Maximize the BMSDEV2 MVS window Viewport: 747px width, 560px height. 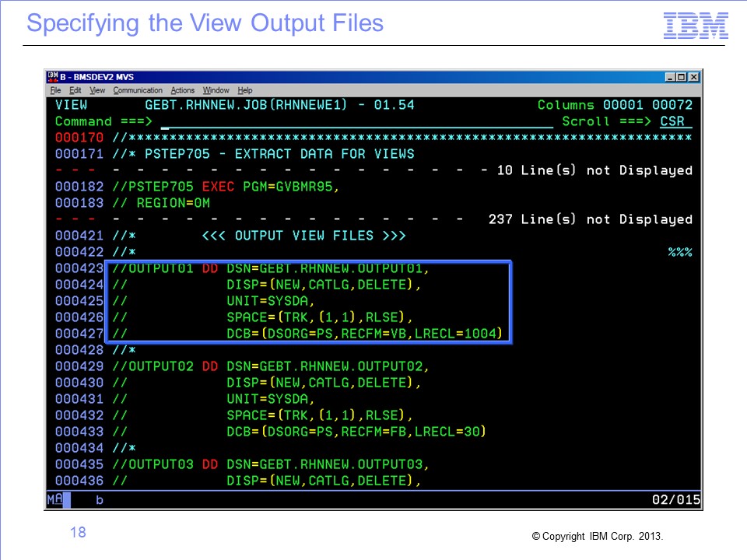(x=682, y=77)
